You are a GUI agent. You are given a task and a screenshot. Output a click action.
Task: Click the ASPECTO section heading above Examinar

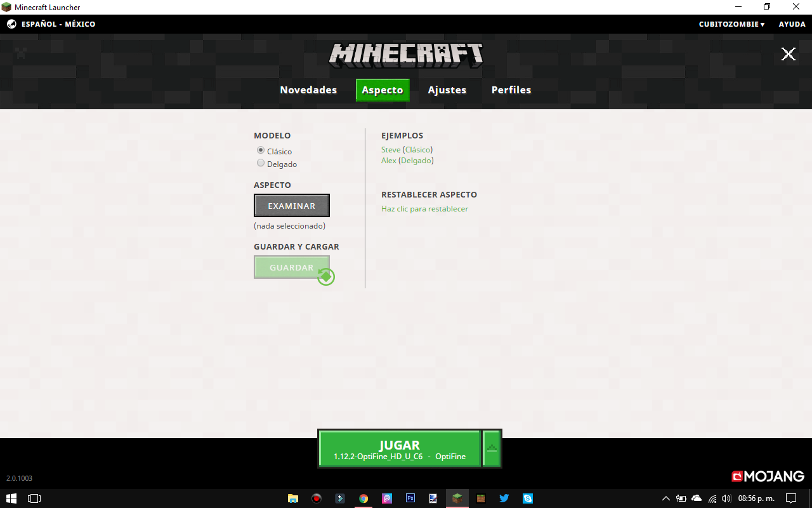272,185
